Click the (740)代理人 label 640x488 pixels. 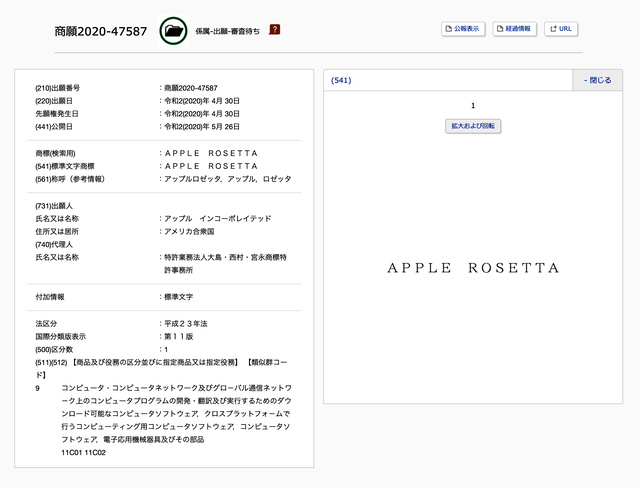click(54, 244)
